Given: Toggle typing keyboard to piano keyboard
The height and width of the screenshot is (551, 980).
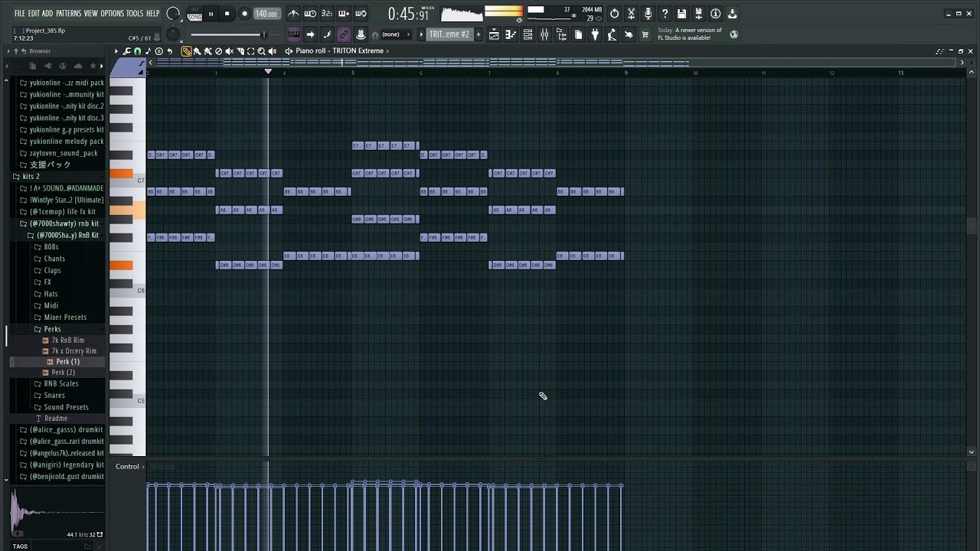Looking at the screenshot, I should (293, 34).
